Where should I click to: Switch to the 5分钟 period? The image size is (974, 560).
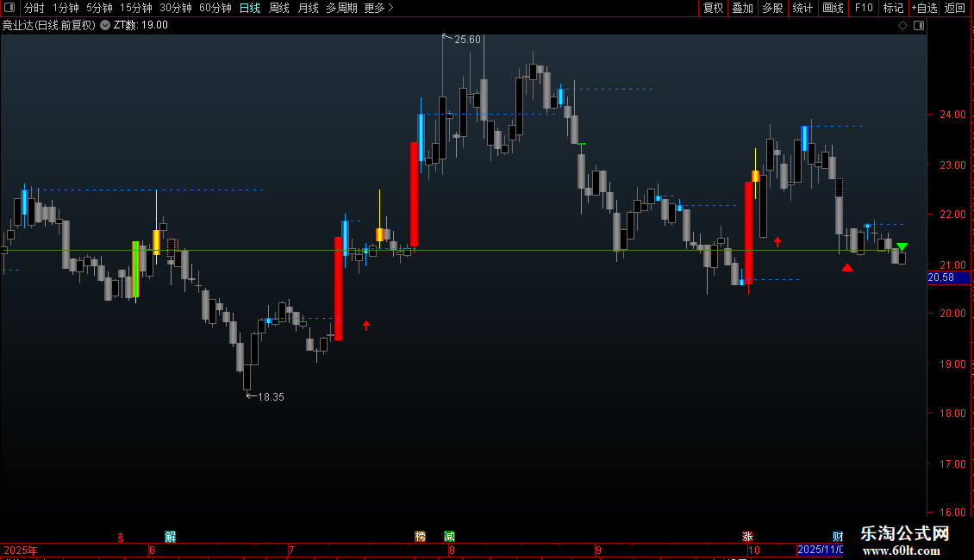coord(99,8)
